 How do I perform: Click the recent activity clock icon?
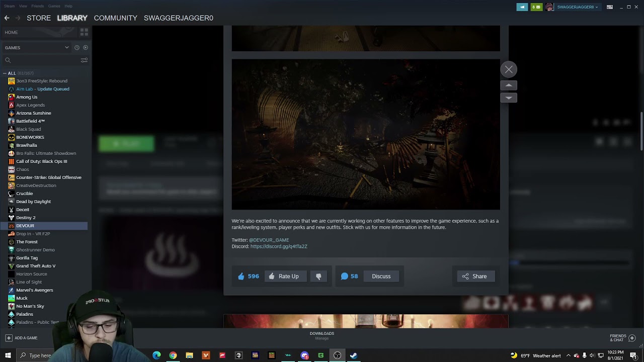click(77, 48)
